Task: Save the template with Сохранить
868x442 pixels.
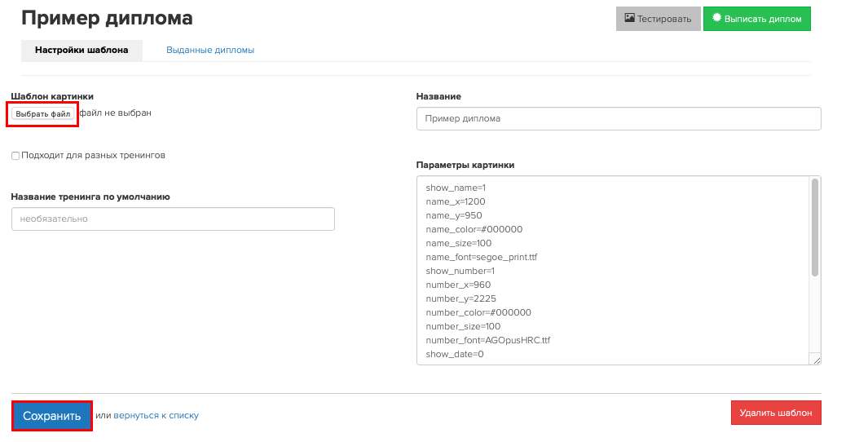Action: click(x=52, y=416)
